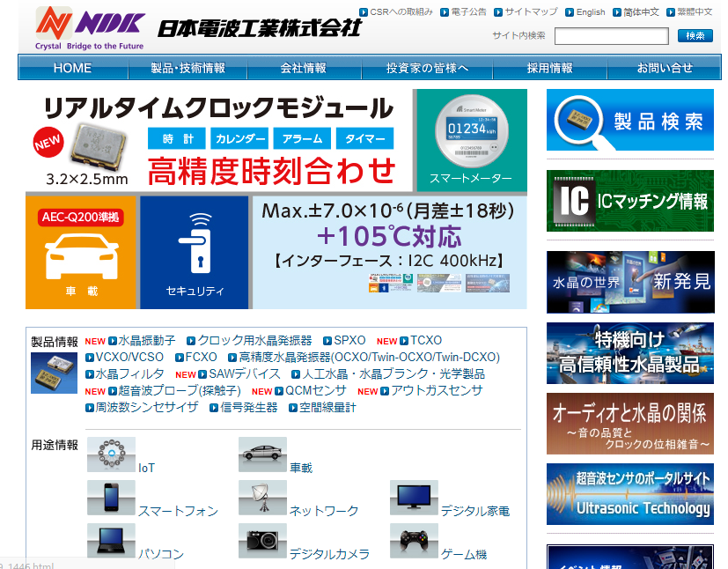728x569 pixels.
Task: Click the ゲーム機 controller icon
Action: coord(414,541)
